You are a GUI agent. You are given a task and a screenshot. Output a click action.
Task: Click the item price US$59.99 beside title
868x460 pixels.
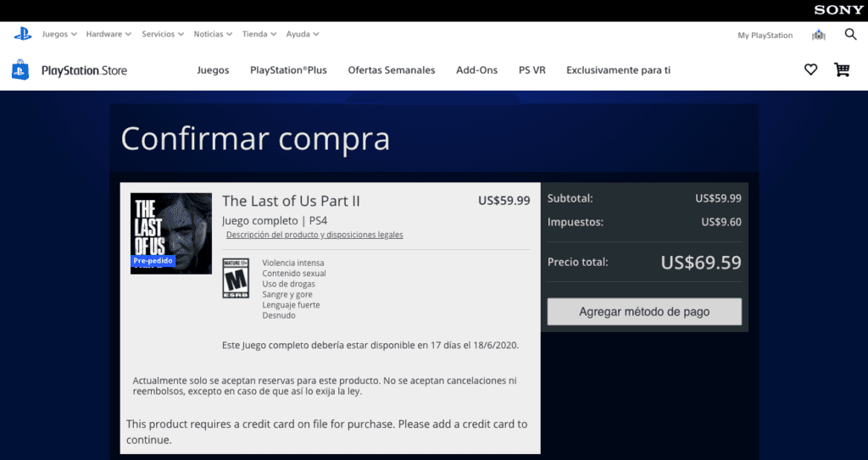[x=504, y=201]
